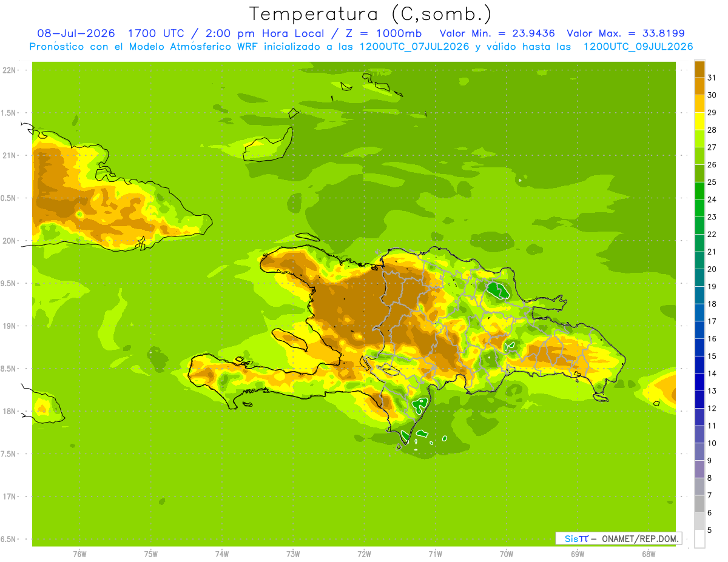The height and width of the screenshot is (562, 728).
Task: Click the '22N' latitude axis label
Action: pyautogui.click(x=9, y=70)
